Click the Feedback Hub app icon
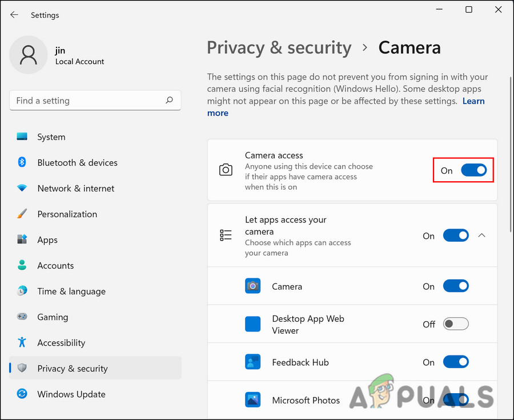514x420 pixels. 252,362
